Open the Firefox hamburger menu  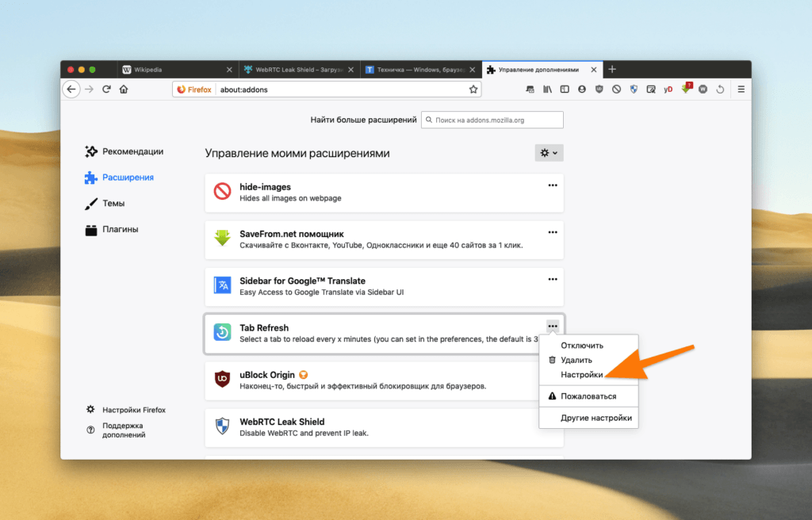point(741,89)
